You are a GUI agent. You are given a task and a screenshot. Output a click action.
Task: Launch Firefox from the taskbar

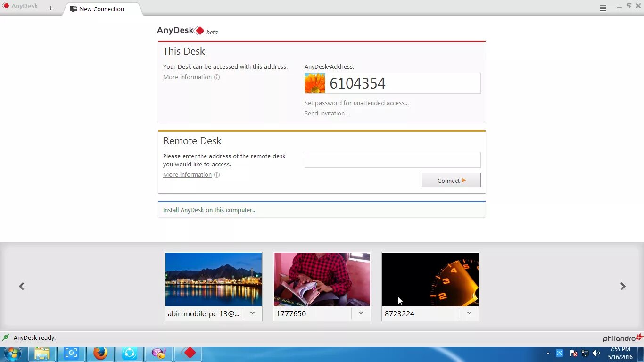pos(100,354)
